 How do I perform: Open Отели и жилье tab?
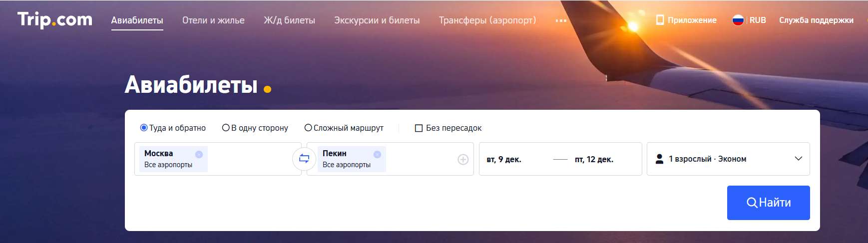click(213, 20)
